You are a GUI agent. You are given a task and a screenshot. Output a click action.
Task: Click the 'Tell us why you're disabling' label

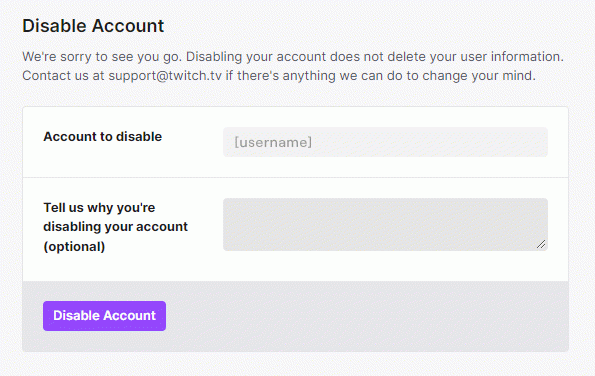coord(99,208)
